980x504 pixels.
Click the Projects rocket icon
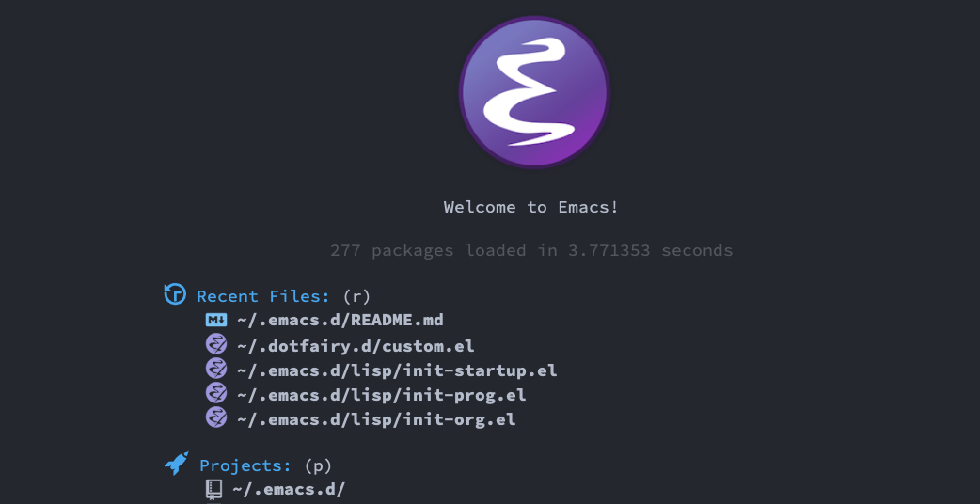pyautogui.click(x=177, y=464)
